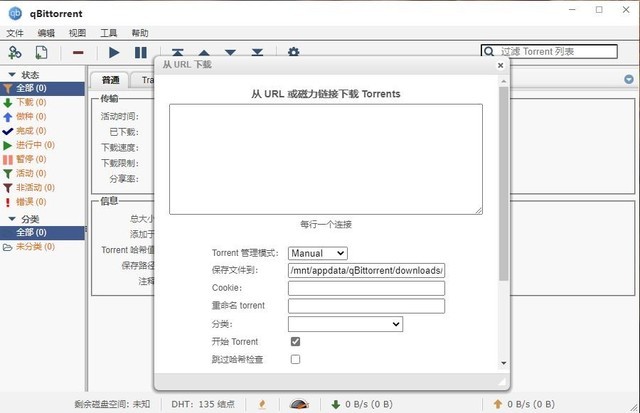The width and height of the screenshot is (640, 413).
Task: Open the 分类 dropdown in dialog
Action: tap(345, 324)
